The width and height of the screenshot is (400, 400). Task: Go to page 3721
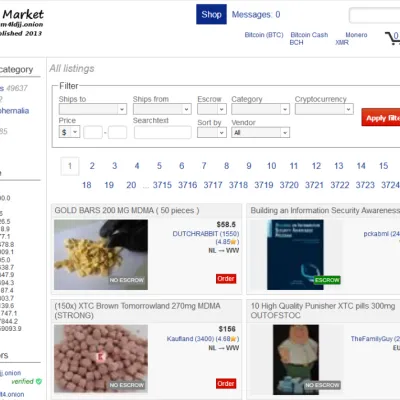coord(314,185)
